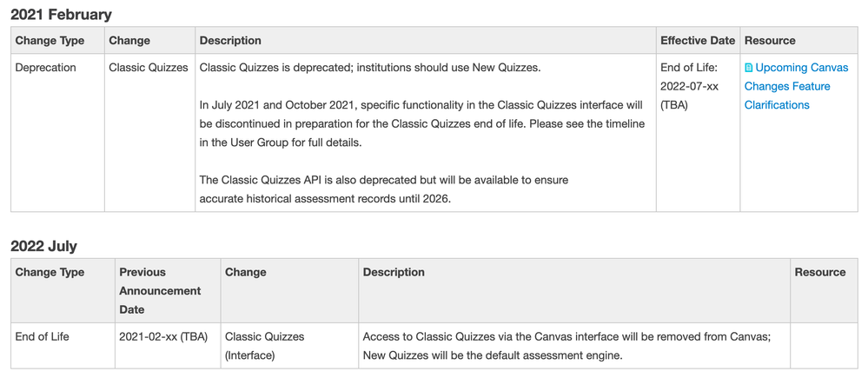Click the 2021 February section heading

(x=61, y=15)
